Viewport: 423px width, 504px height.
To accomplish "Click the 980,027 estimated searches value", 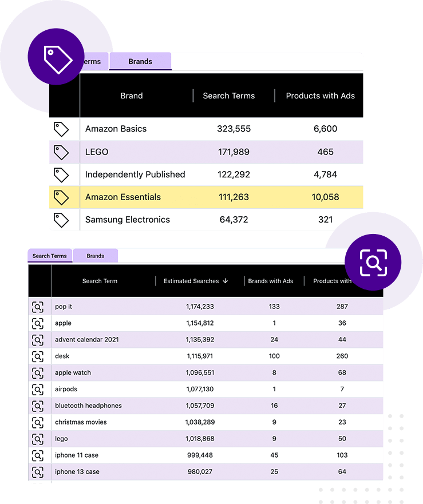I will pyautogui.click(x=200, y=472).
